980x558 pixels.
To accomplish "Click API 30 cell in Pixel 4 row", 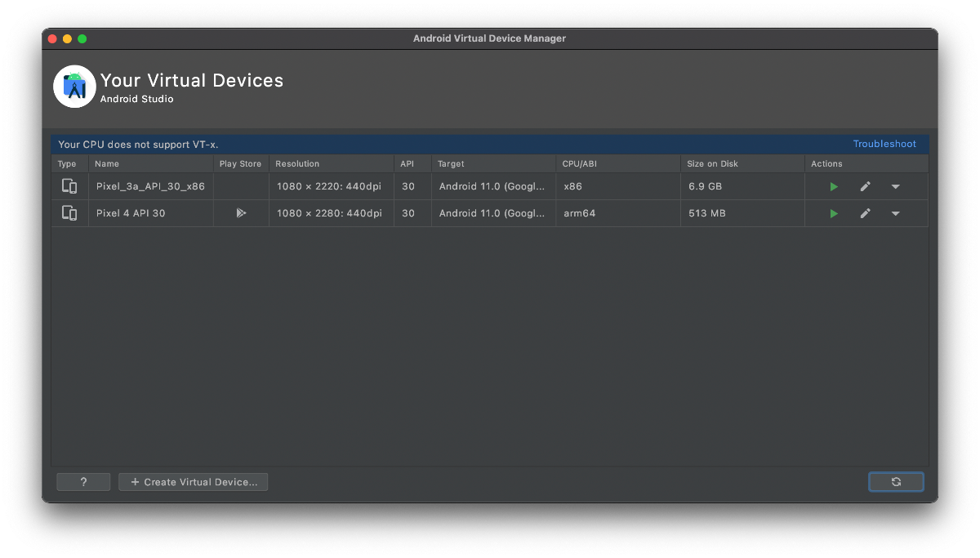I will pyautogui.click(x=412, y=213).
